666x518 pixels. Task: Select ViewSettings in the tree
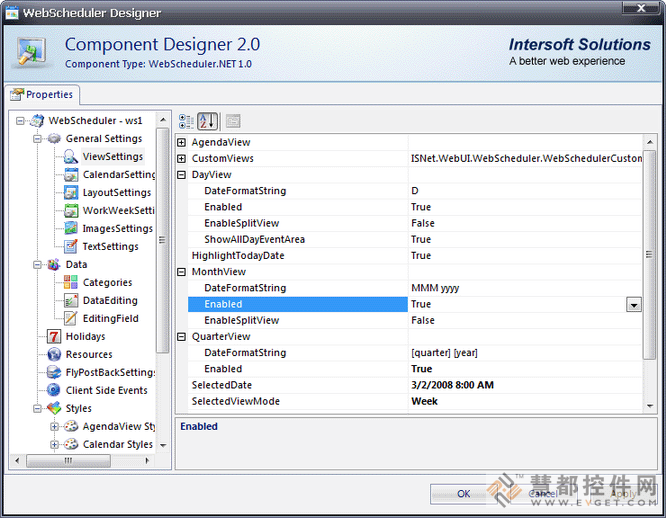point(113,157)
